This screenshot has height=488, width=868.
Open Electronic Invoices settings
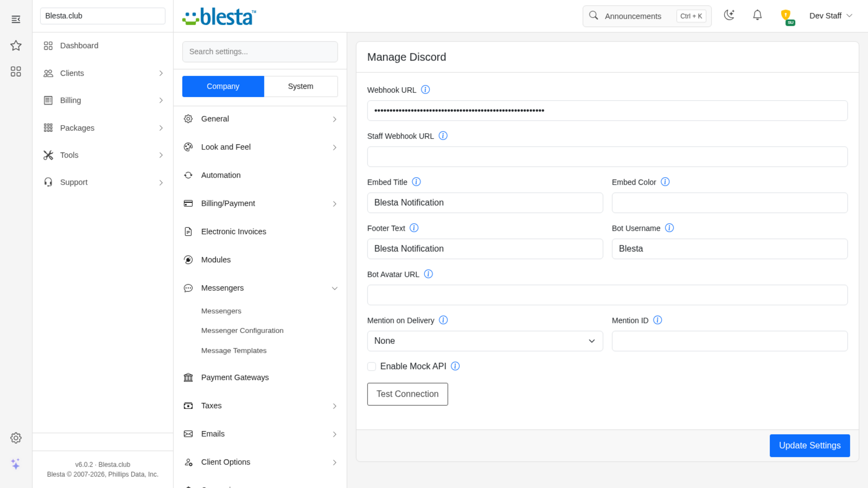click(x=260, y=232)
